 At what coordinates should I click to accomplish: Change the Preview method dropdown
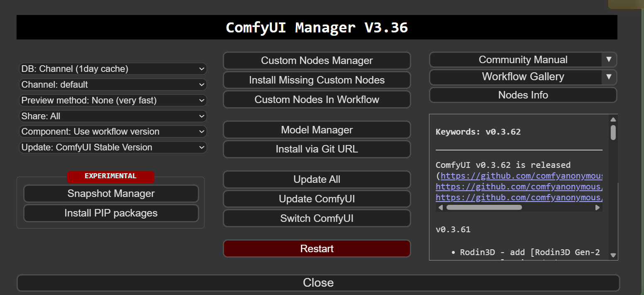coord(113,101)
